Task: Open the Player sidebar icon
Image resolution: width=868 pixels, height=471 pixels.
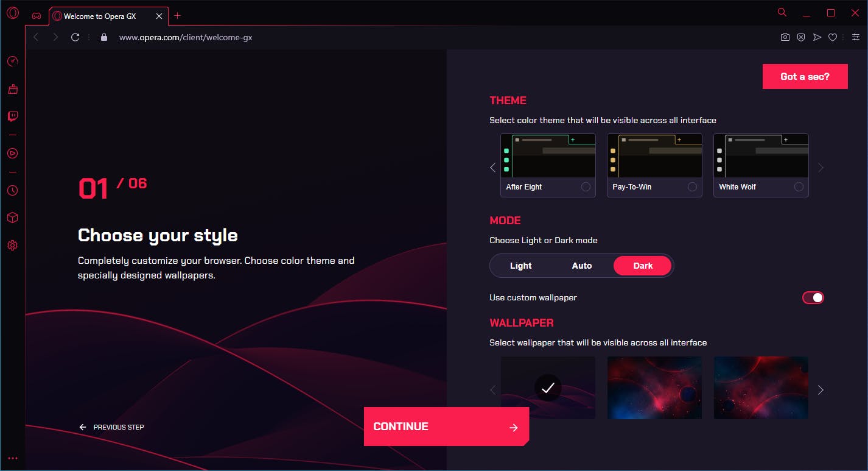Action: [x=12, y=153]
